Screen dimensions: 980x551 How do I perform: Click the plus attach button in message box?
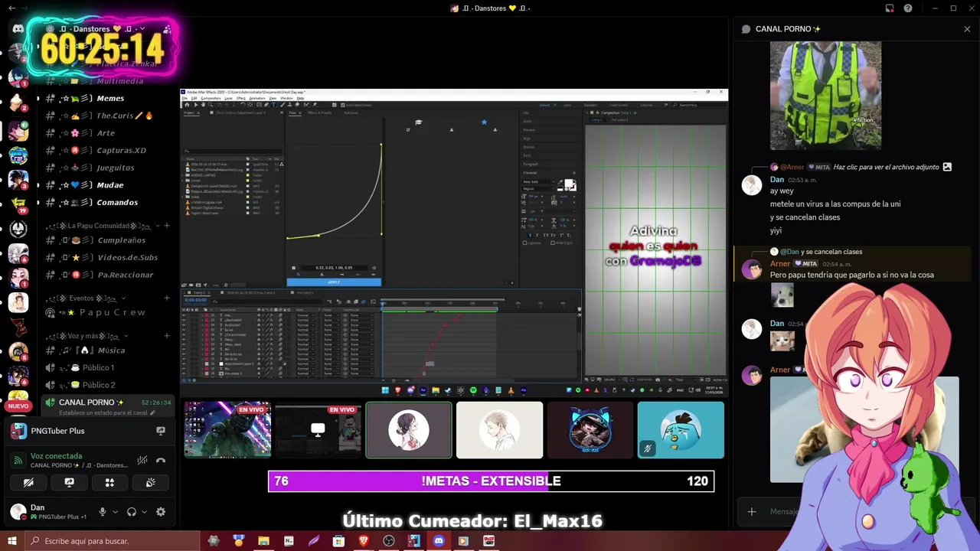pos(752,511)
